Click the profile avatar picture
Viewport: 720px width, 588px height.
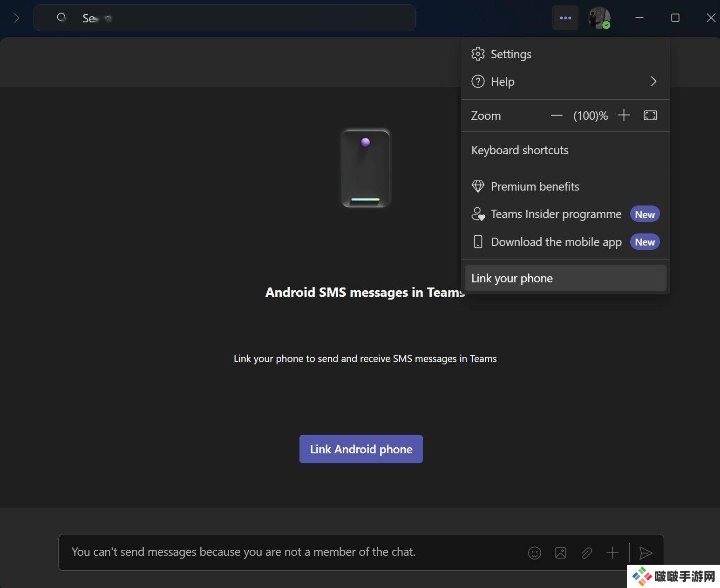pyautogui.click(x=599, y=18)
